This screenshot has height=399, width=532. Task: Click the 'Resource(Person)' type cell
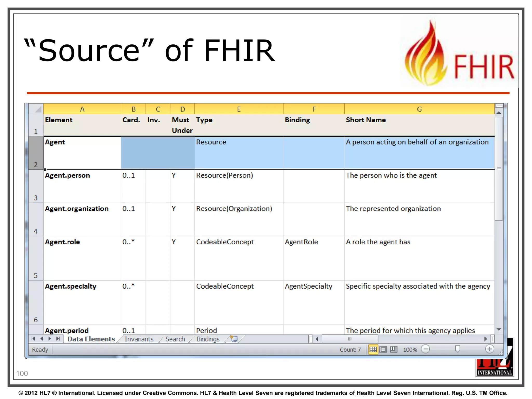pos(239,186)
